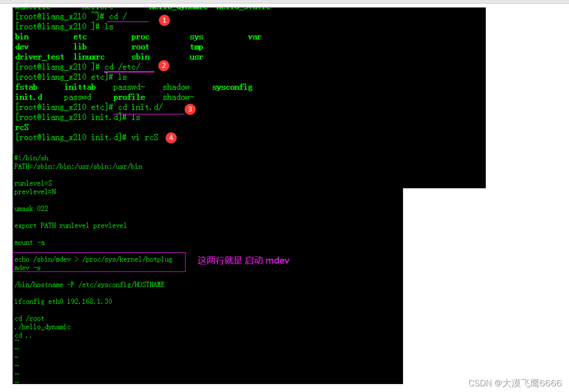The image size is (569, 392).
Task: Click the cd /etc/ command text
Action: (x=122, y=67)
